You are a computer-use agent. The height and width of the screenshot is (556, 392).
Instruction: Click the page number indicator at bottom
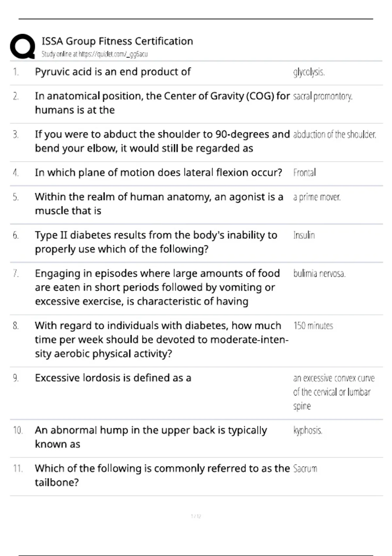pos(196,516)
